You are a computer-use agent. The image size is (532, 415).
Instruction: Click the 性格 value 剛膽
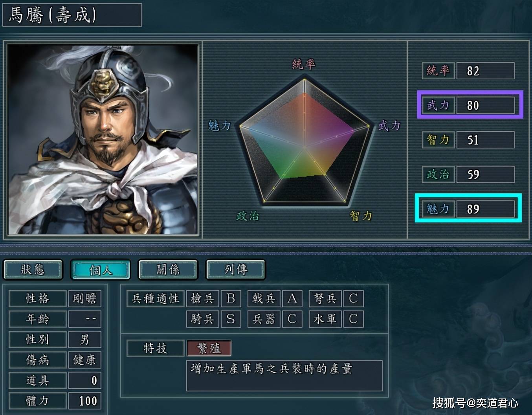84,299
